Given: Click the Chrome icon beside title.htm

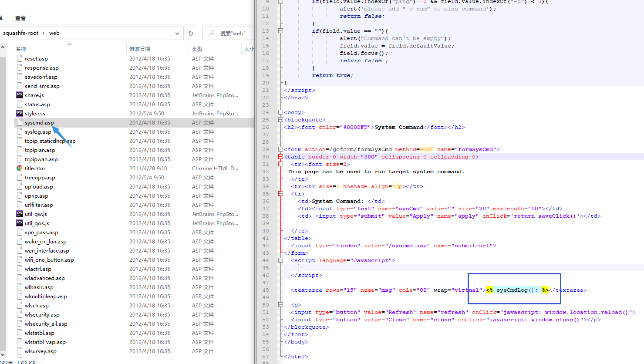Looking at the screenshot, I should (x=20, y=168).
